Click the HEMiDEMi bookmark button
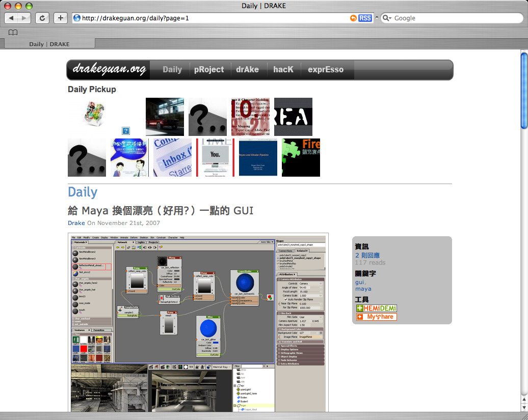The height and width of the screenshot is (420, 528). (377, 308)
